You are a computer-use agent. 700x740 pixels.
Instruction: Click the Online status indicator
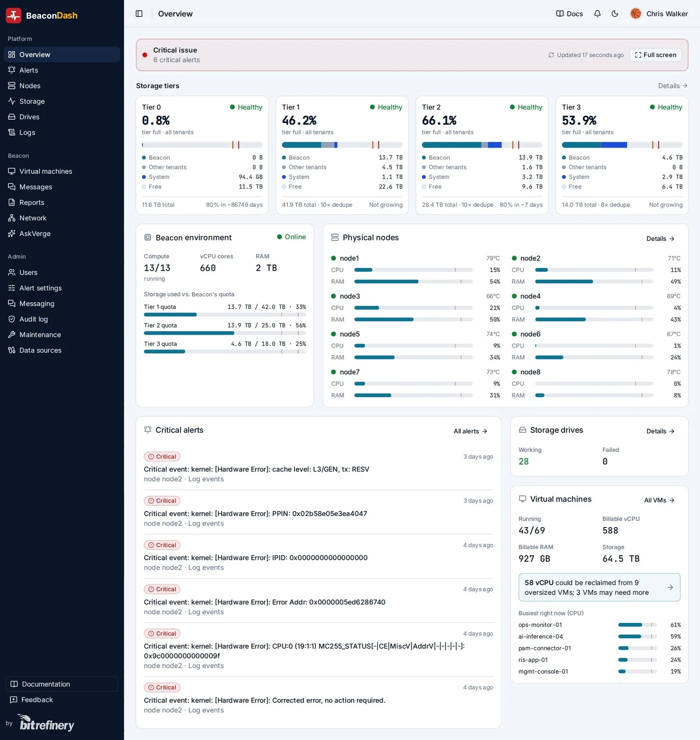(x=291, y=237)
